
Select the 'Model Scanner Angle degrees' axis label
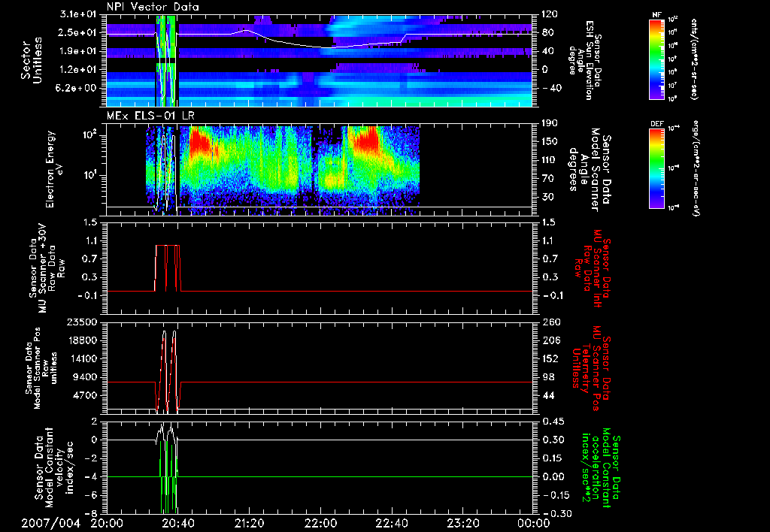click(590, 170)
